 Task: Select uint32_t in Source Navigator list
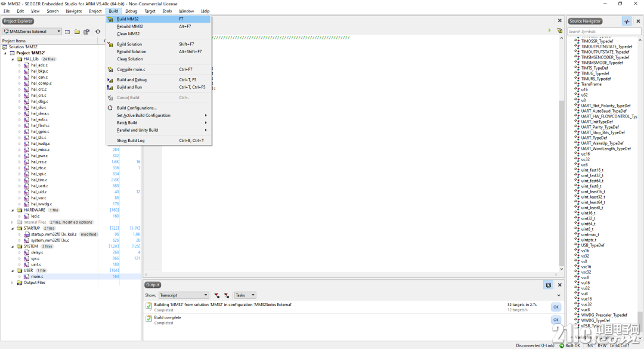[x=588, y=219]
